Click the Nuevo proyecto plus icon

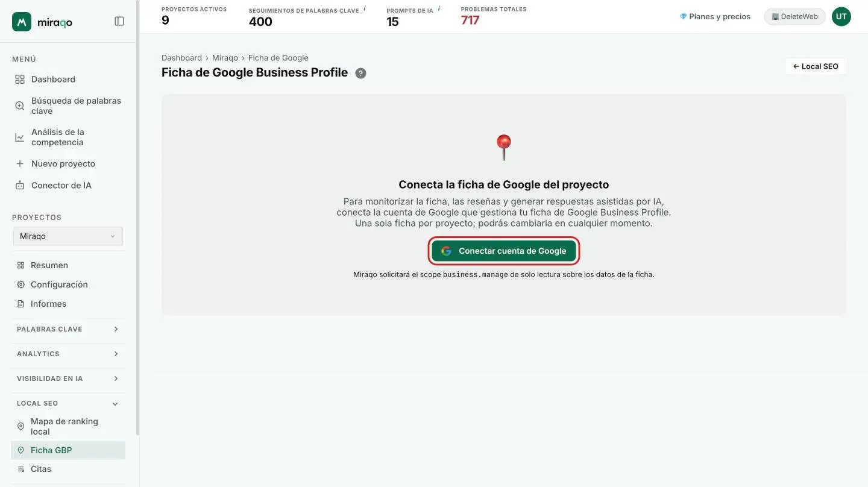tap(20, 163)
